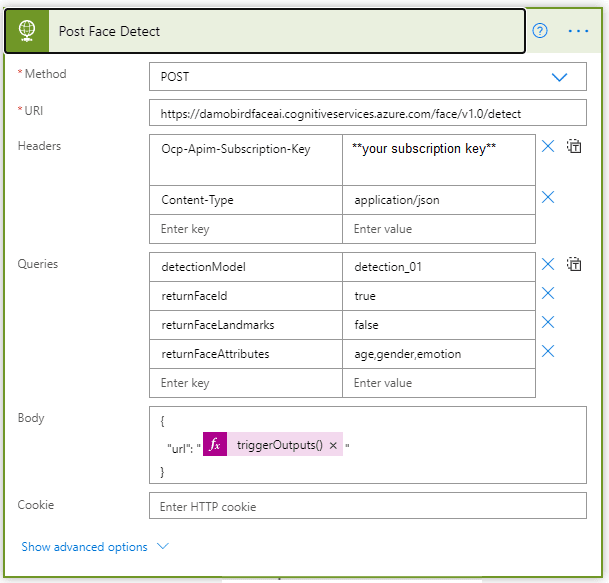Switch Headers to text mode icon

(574, 147)
